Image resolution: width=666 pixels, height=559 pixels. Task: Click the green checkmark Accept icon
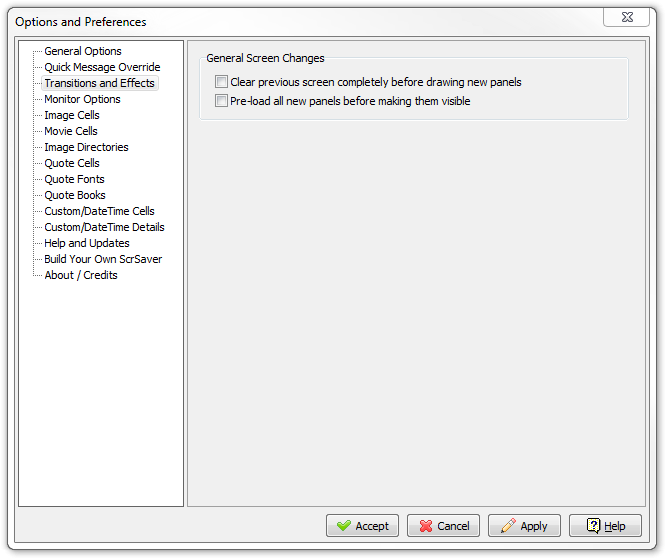click(344, 525)
